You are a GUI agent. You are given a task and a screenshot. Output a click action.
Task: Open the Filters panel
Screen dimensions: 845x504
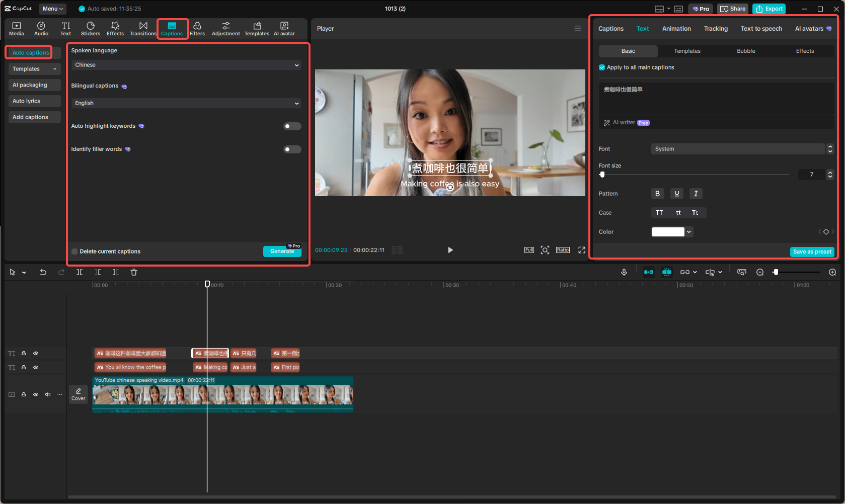click(x=197, y=28)
